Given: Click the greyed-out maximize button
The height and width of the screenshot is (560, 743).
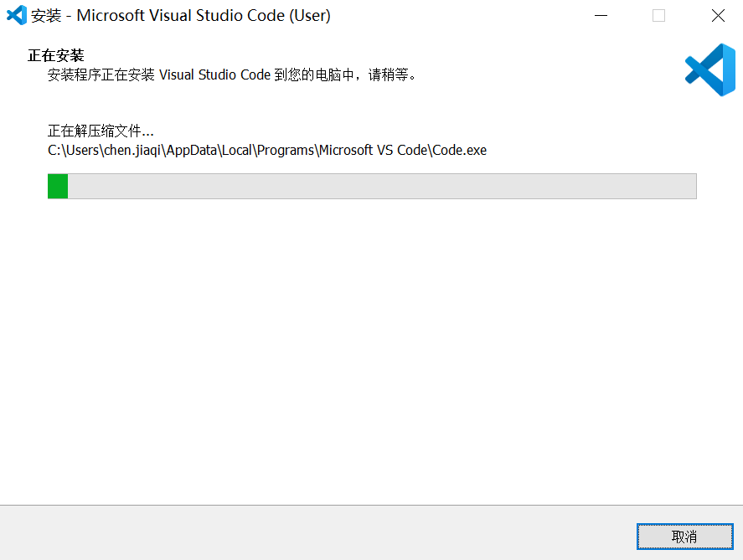Looking at the screenshot, I should point(658,15).
